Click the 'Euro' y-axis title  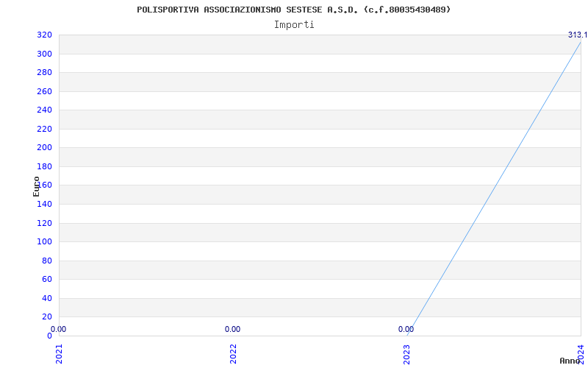[x=36, y=187]
